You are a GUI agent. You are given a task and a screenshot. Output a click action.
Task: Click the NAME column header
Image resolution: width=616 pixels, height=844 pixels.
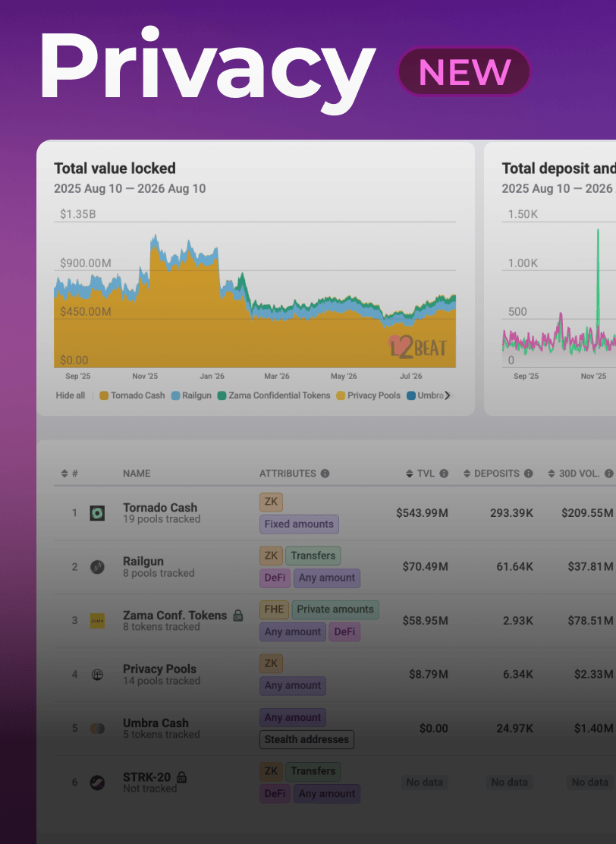pos(137,473)
